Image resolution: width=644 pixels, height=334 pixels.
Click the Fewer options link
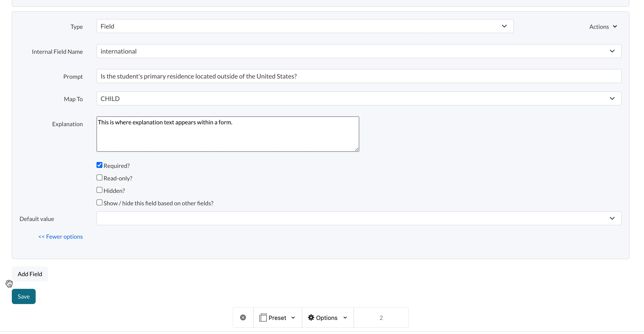pyautogui.click(x=60, y=236)
